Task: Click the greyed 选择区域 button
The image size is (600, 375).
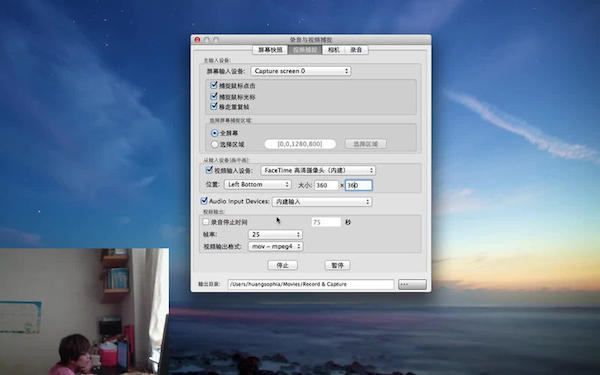Action: pos(365,144)
